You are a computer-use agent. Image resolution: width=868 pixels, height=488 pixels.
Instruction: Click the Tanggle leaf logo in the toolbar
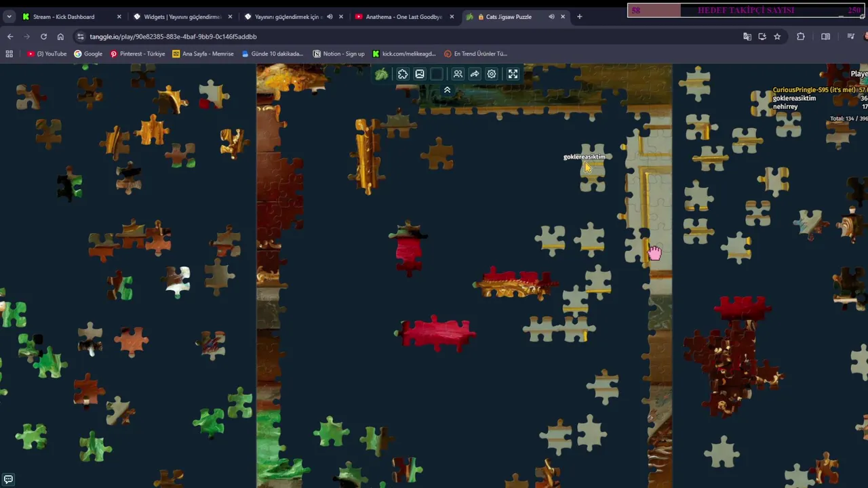coord(382,74)
